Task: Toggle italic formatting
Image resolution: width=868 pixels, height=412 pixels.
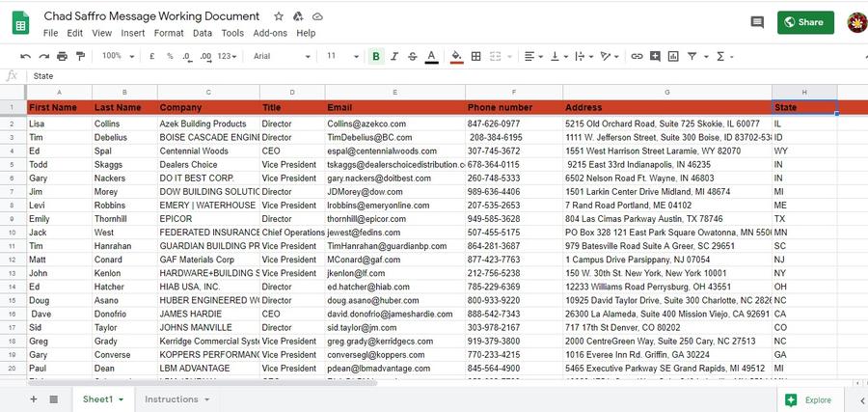Action: coord(394,56)
